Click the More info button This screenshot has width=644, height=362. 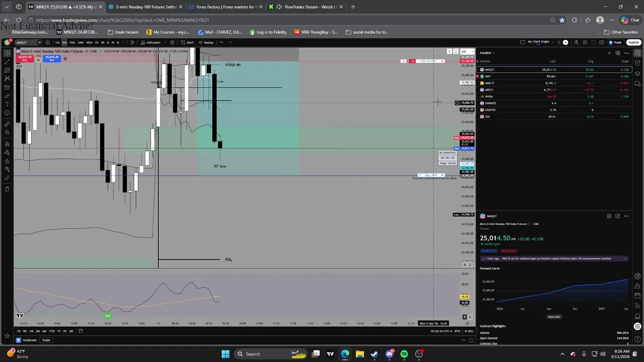pyautogui.click(x=554, y=317)
